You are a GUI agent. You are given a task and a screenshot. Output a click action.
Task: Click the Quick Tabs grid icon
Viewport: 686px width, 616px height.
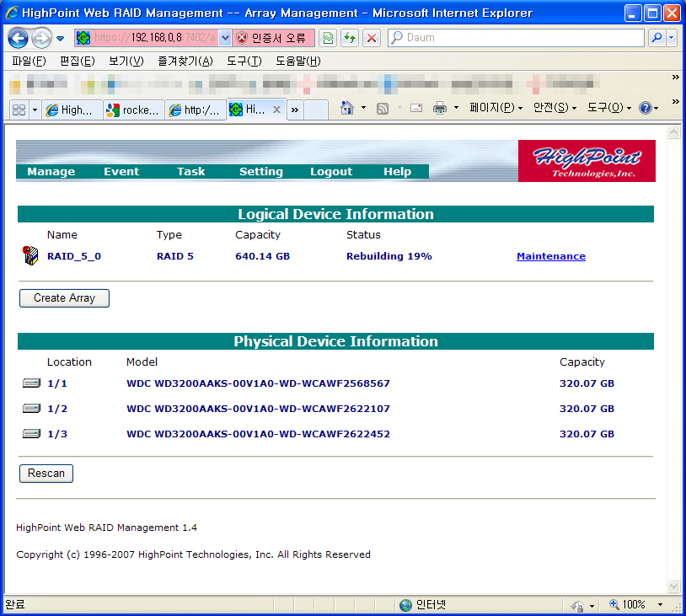[19, 110]
